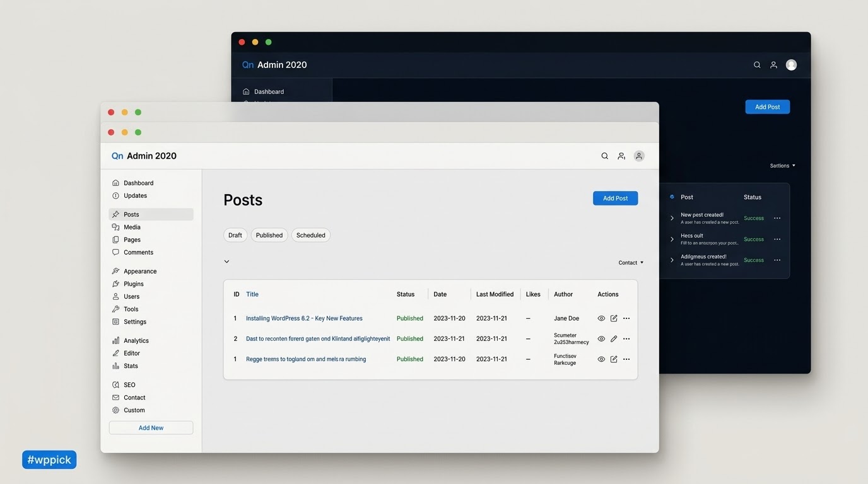Open more options for 'New pest created!'
The image size is (868, 484).
pos(777,218)
